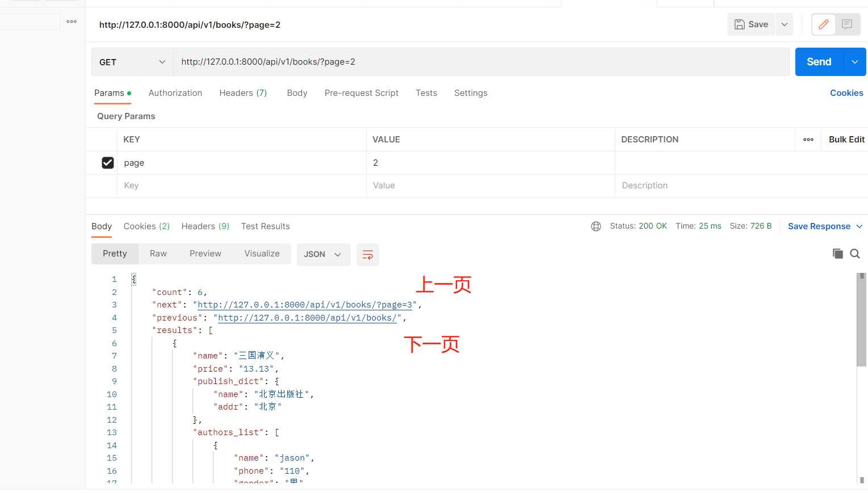This screenshot has width=868, height=493.
Task: Click the edit pencil icon
Action: pos(824,24)
